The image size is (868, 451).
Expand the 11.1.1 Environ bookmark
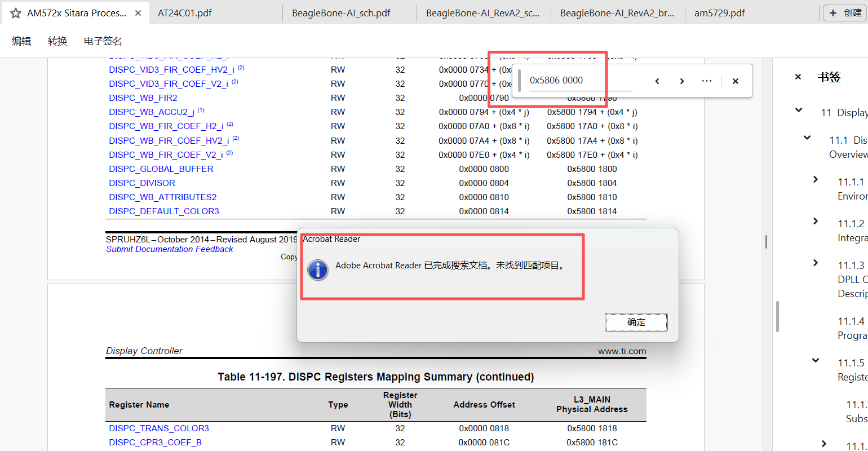tap(816, 179)
